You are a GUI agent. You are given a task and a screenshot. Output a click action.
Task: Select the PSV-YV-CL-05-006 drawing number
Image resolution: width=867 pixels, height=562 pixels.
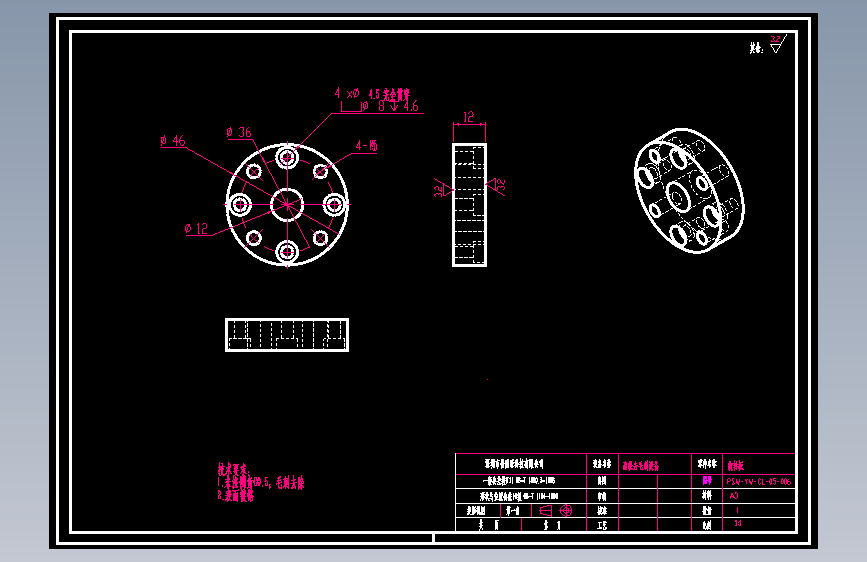click(759, 481)
